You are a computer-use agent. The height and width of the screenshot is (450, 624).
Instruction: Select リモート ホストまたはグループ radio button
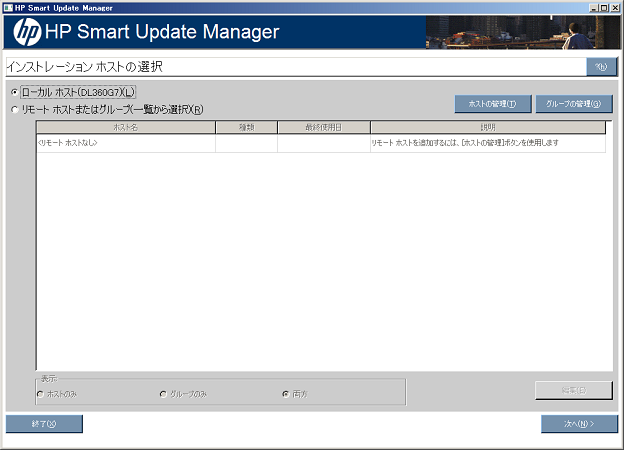pos(14,110)
